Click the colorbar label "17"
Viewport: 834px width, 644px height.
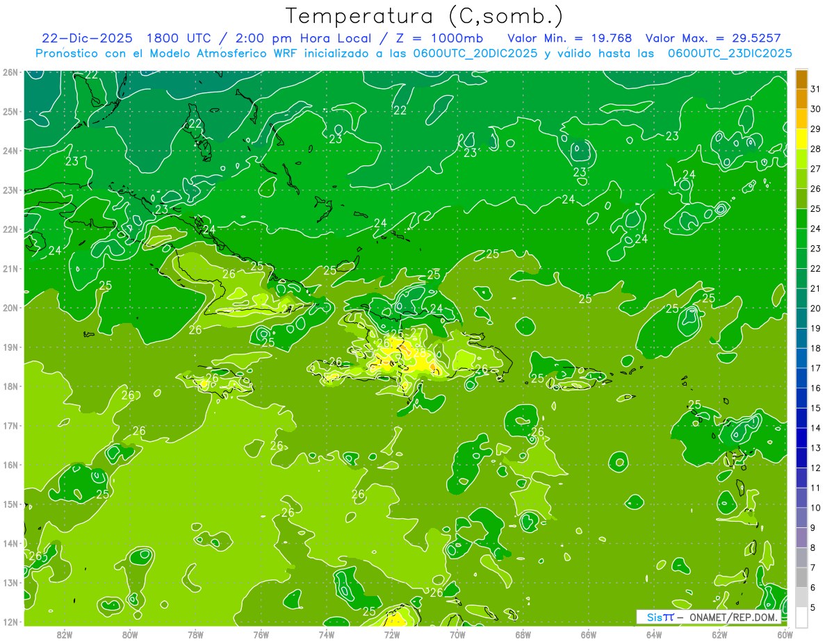(x=816, y=368)
